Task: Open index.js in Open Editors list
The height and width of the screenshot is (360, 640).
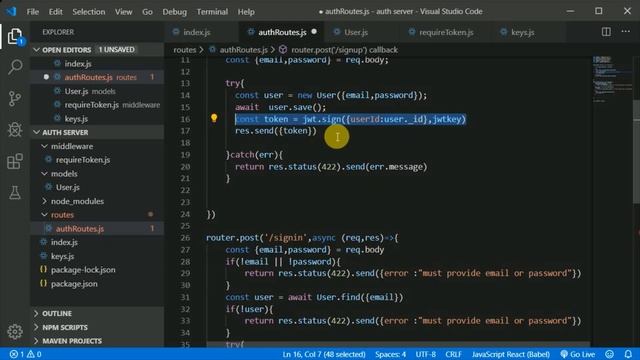Action: coord(97,64)
